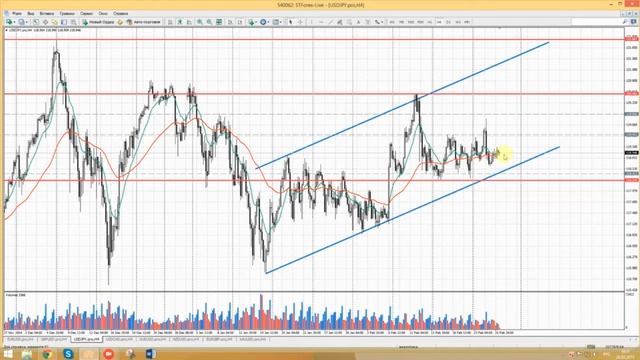Switch to the USDCAD chart tab
Screen dimensions: 640x360
point(119,339)
